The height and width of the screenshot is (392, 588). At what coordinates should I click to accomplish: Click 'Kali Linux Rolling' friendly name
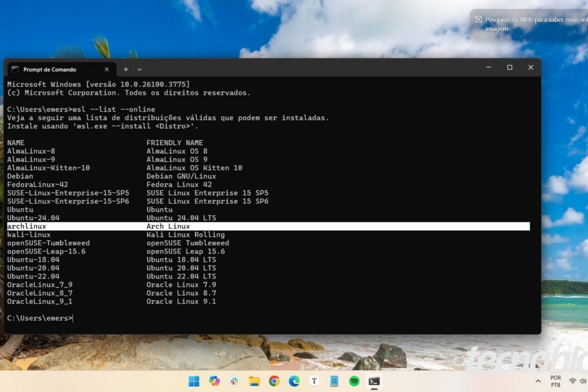pos(186,235)
